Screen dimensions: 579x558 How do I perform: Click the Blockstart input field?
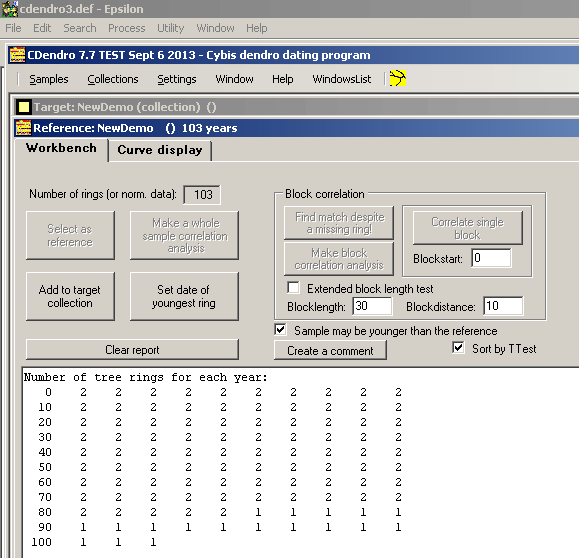click(x=491, y=258)
